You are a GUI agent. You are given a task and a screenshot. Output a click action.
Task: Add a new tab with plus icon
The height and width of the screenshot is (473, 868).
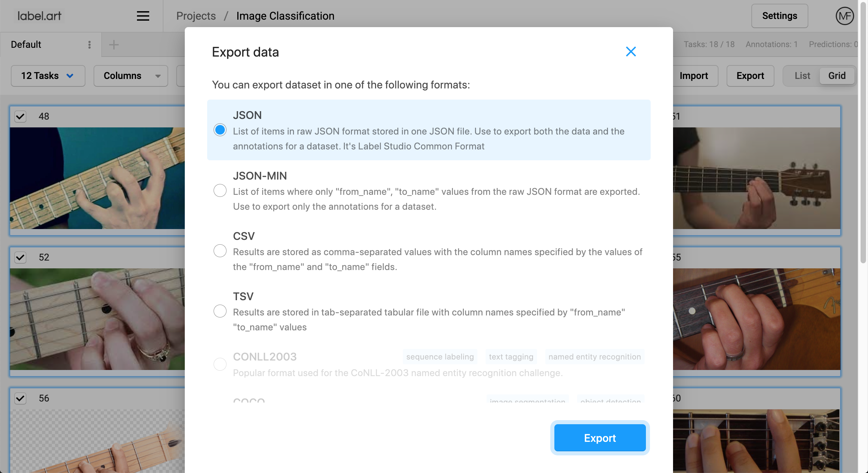point(114,45)
